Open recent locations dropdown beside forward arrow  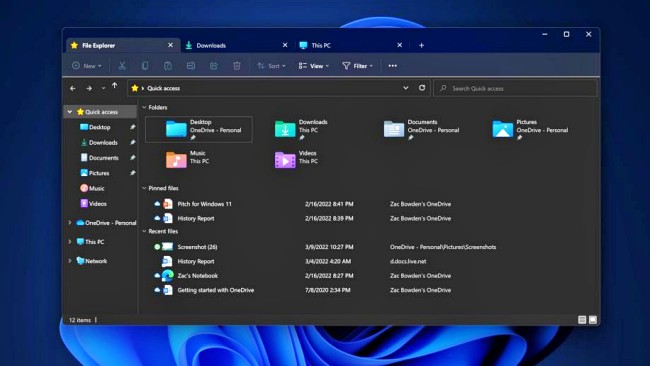coord(103,88)
